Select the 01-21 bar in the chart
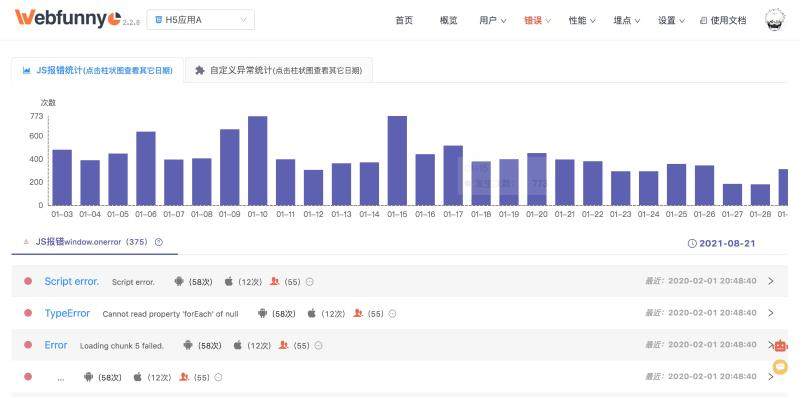800x397 pixels. pyautogui.click(x=565, y=182)
